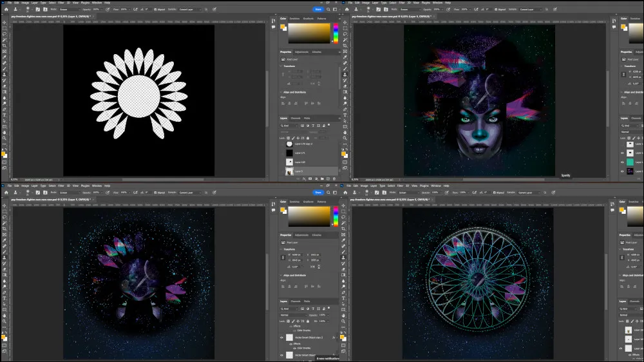Open the Mode dropdown in top-left window
644x362 pixels.
(x=68, y=9)
